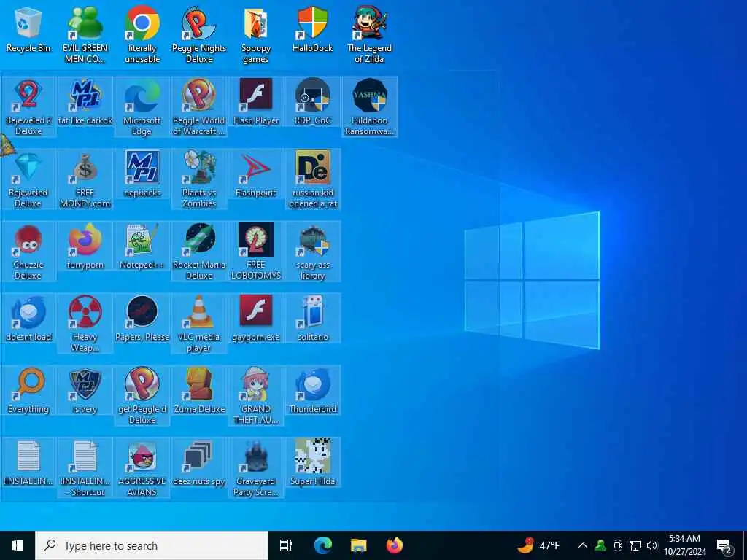Open File Explorer from taskbar
Screen dimensions: 747x560
358,545
